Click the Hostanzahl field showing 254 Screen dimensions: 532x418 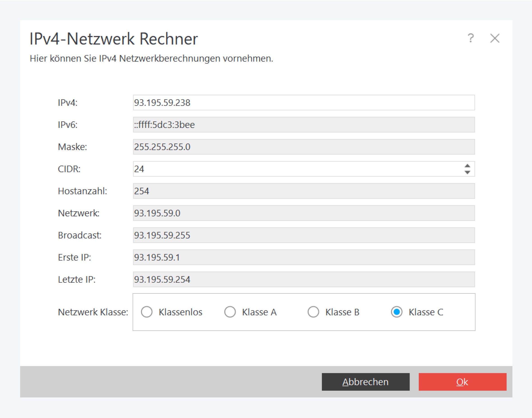tap(304, 191)
